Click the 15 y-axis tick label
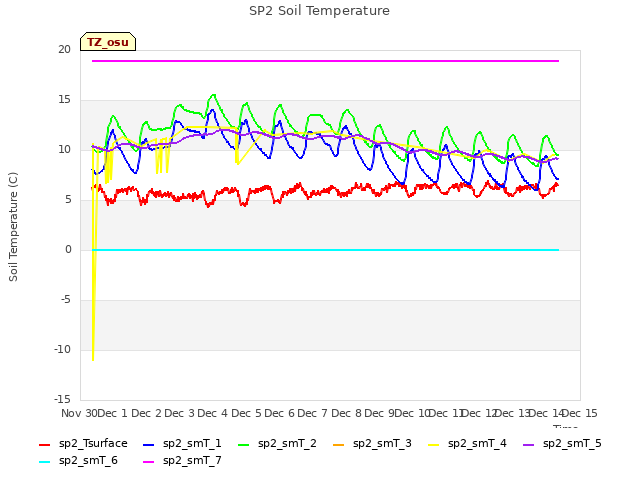The image size is (640, 480). coord(64,100)
